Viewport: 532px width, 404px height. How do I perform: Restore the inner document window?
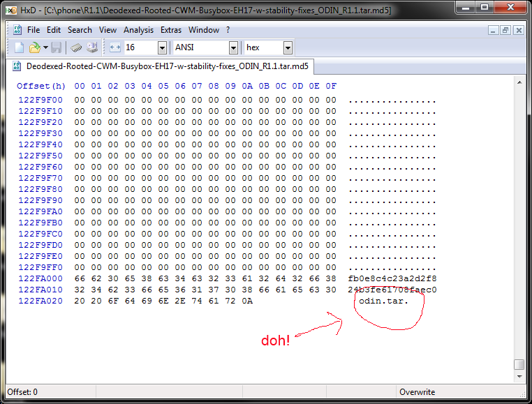[506, 30]
